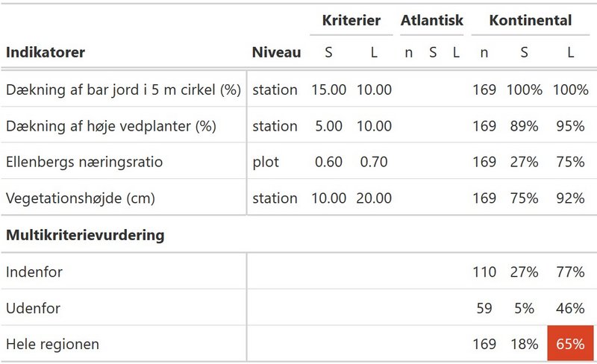Click the Atlantisk group header

[x=432, y=20]
